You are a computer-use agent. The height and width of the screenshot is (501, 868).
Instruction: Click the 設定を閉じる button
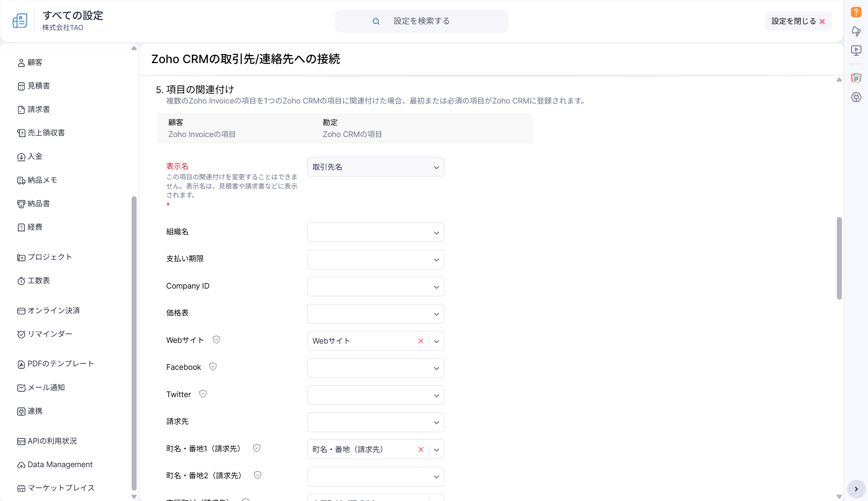798,21
